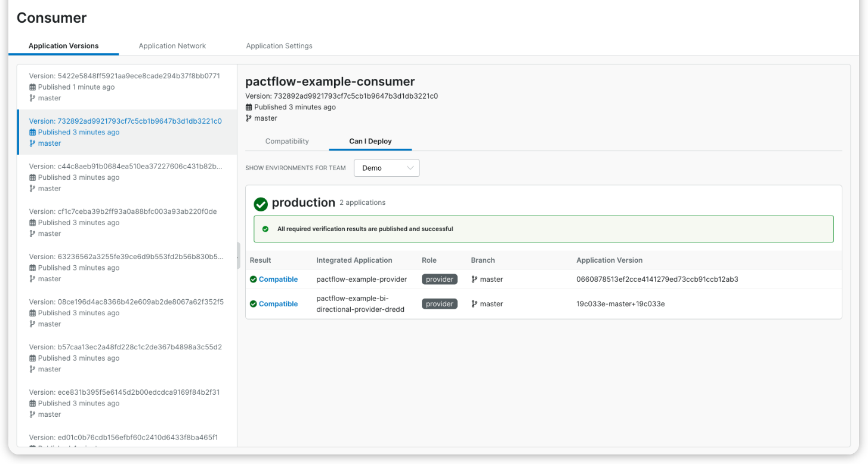Click the check icon in the verification results banner
Viewport: 868px width, 464px height.
tap(265, 229)
